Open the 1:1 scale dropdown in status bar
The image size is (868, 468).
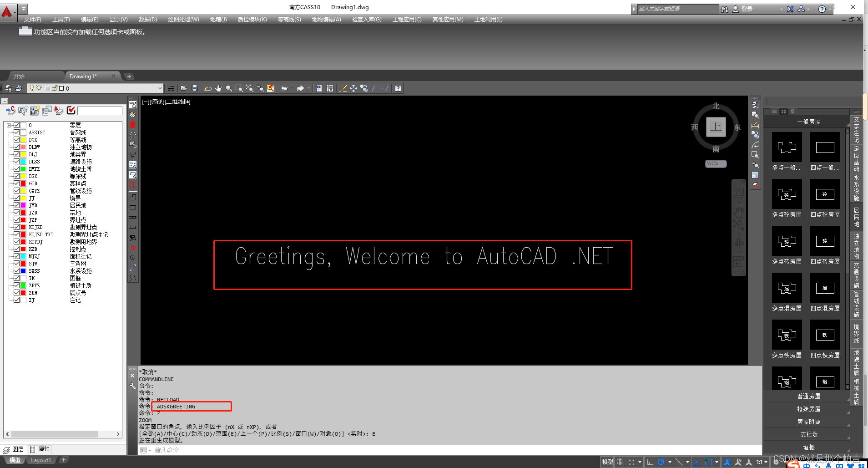point(764,462)
